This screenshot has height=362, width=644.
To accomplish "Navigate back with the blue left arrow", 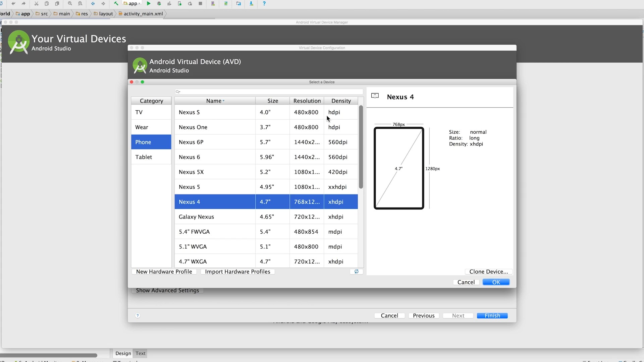I will [x=93, y=4].
